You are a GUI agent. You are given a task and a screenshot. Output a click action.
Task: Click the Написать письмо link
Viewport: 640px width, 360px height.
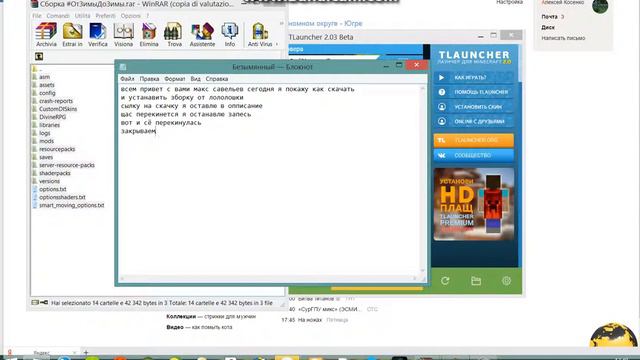[563, 38]
